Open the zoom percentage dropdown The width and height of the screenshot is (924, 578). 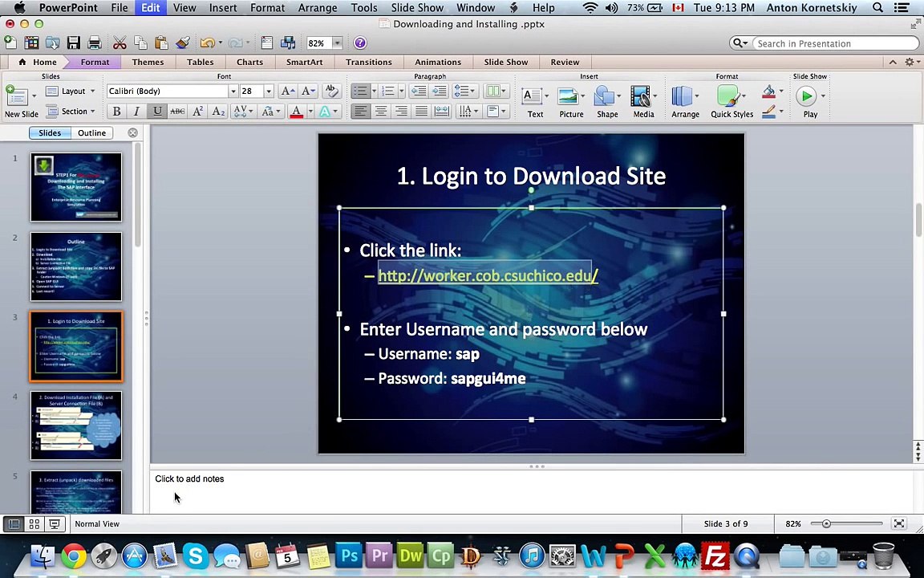(338, 43)
